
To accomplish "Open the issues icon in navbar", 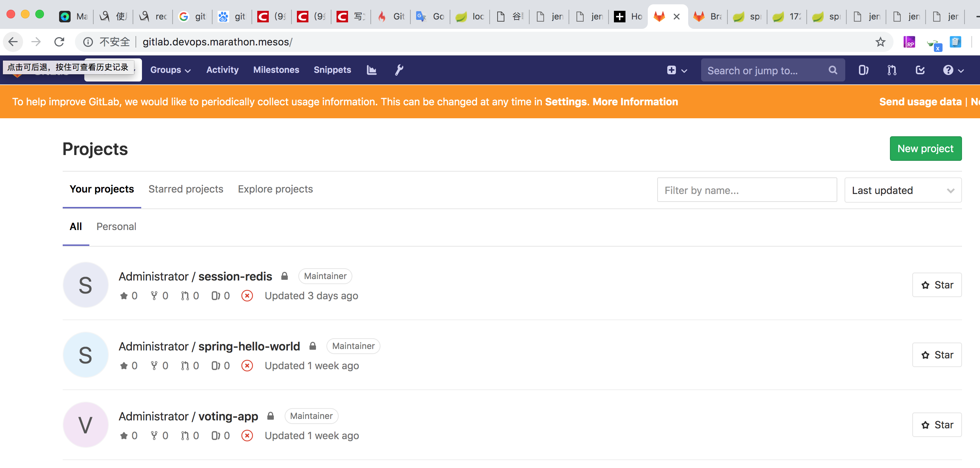I will [x=863, y=70].
